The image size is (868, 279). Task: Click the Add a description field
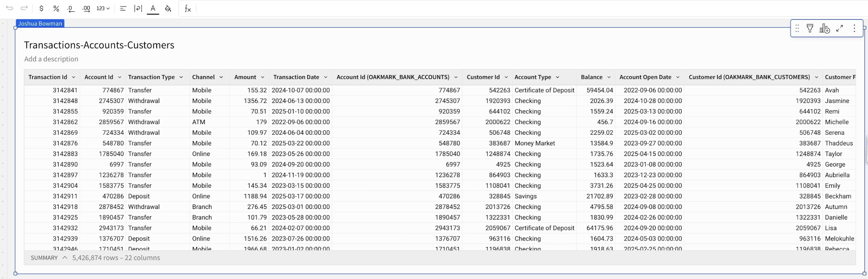pyautogui.click(x=51, y=59)
